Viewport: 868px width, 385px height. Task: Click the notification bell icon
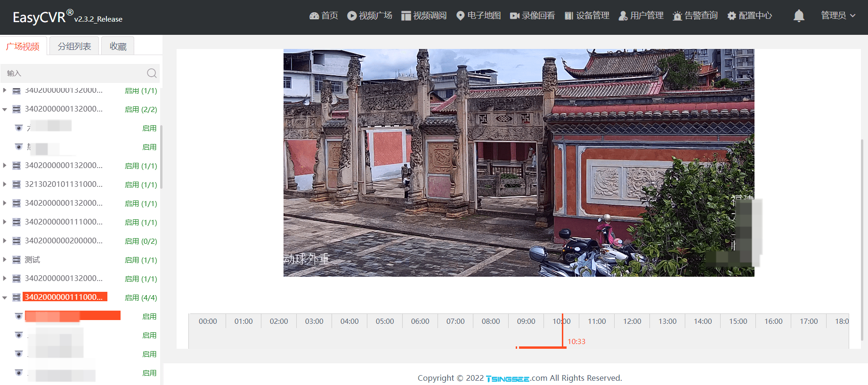coord(799,16)
